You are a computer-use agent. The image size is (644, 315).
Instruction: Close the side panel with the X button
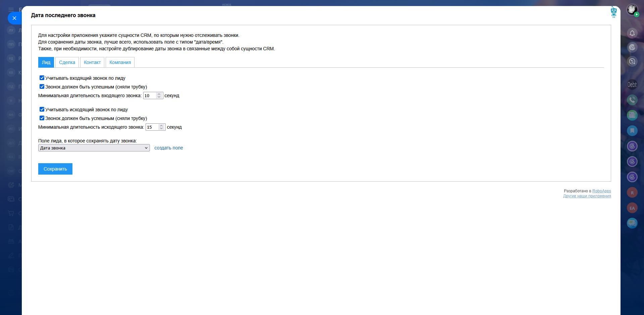pos(14,18)
